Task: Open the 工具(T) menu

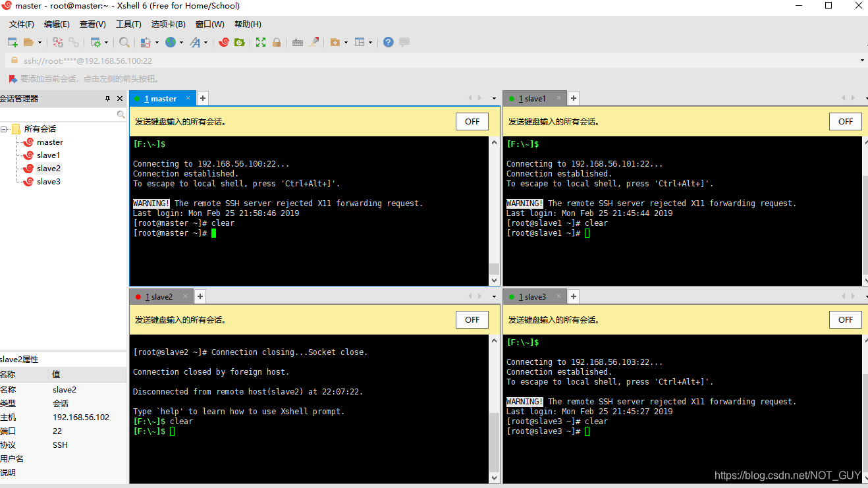Action: (128, 24)
